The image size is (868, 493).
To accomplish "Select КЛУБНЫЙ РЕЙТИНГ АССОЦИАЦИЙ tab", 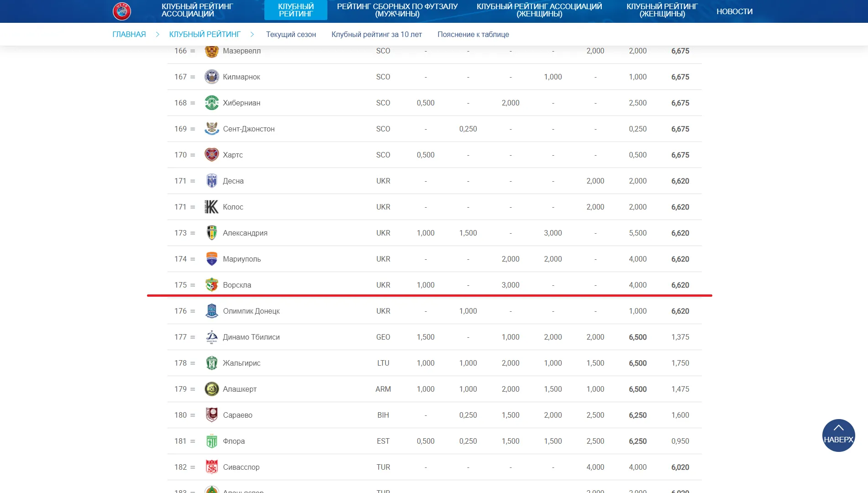I will [x=197, y=10].
